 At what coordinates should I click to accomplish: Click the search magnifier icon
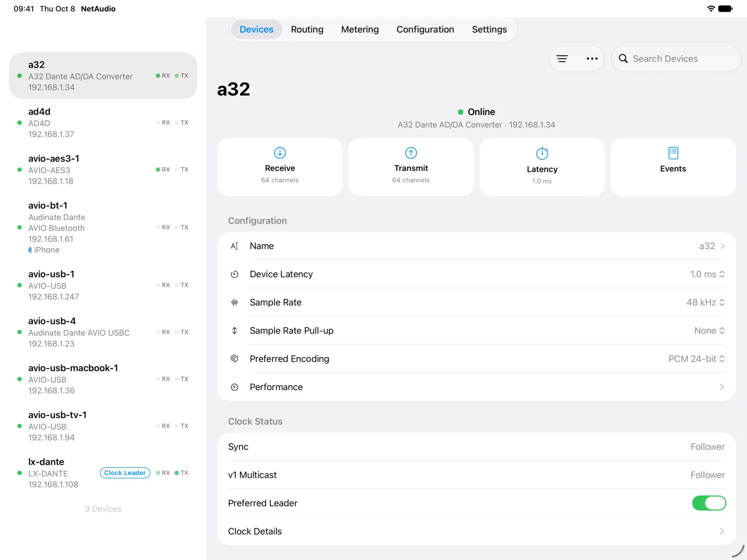623,59
